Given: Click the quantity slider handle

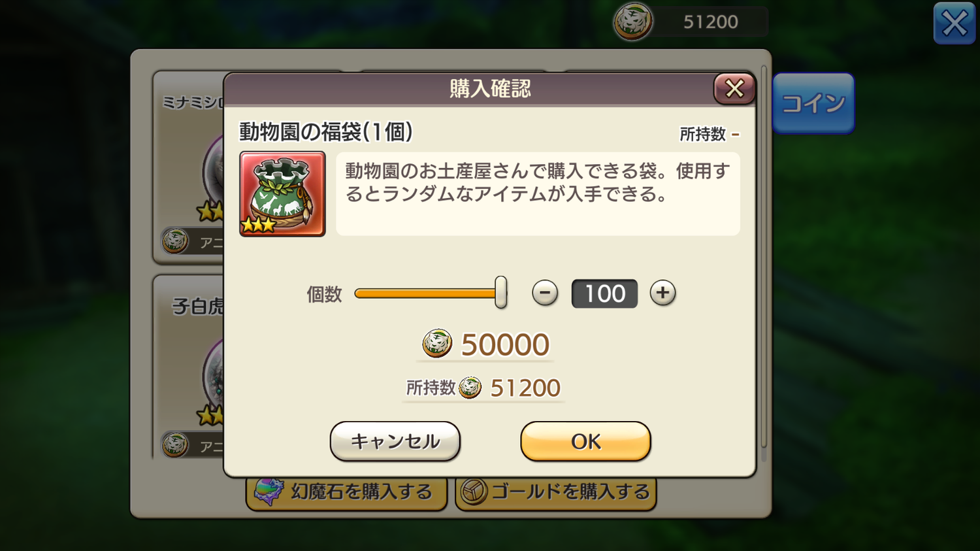Looking at the screenshot, I should pyautogui.click(x=500, y=292).
